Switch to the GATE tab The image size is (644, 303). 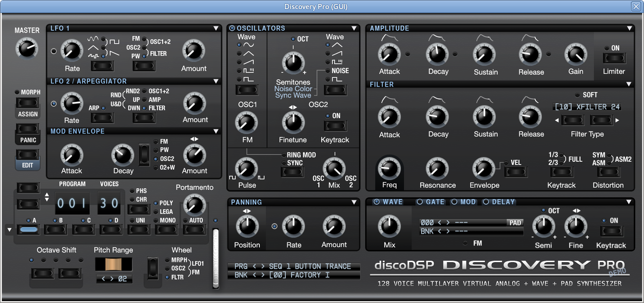[431, 202]
